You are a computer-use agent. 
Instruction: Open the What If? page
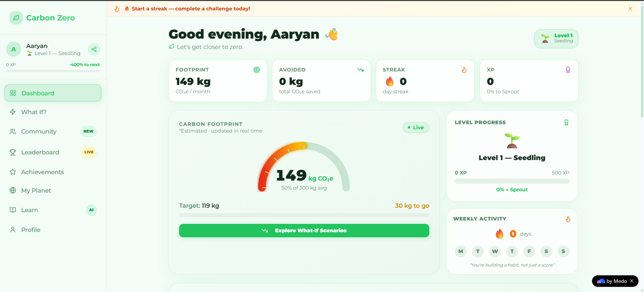click(x=53, y=112)
